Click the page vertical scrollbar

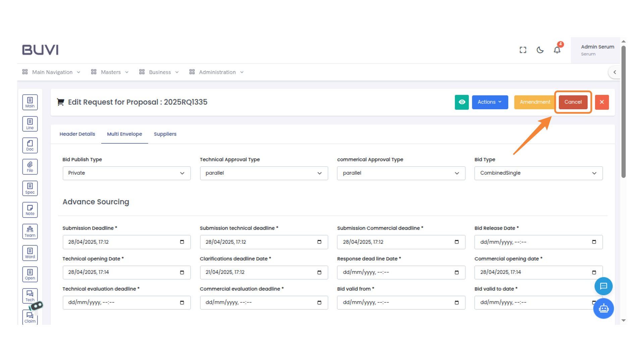(623, 112)
